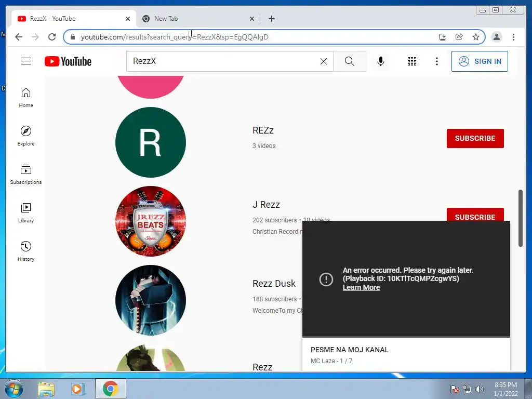Open the YouTube hamburger guide menu
This screenshot has width=532, height=399.
point(26,61)
